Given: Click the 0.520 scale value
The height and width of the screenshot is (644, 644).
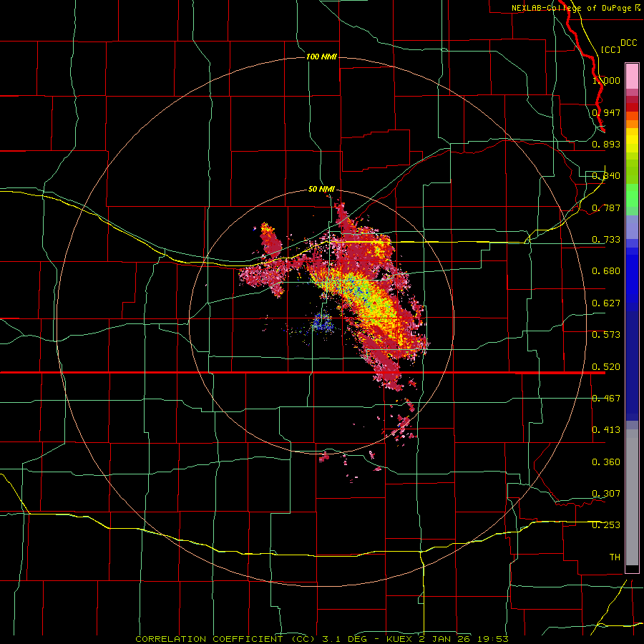Looking at the screenshot, I should pyautogui.click(x=606, y=367).
